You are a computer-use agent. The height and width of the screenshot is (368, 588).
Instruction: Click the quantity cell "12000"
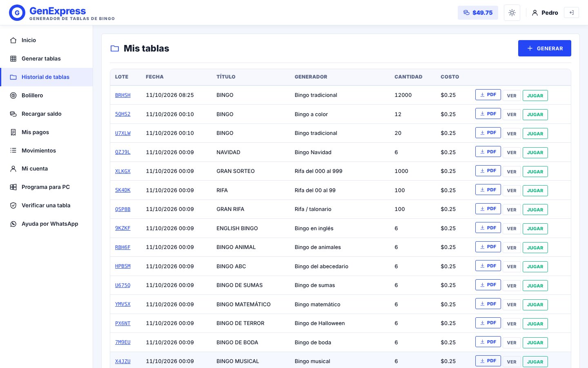pyautogui.click(x=403, y=95)
